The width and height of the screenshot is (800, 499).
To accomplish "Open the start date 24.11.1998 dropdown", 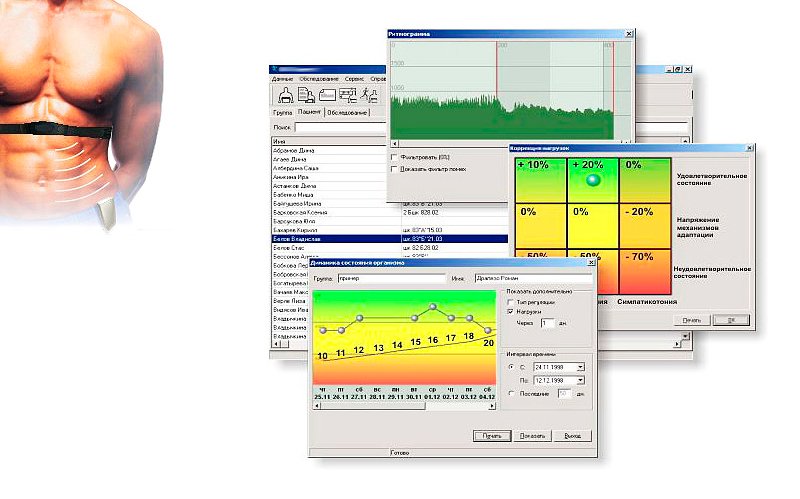I will [580, 367].
